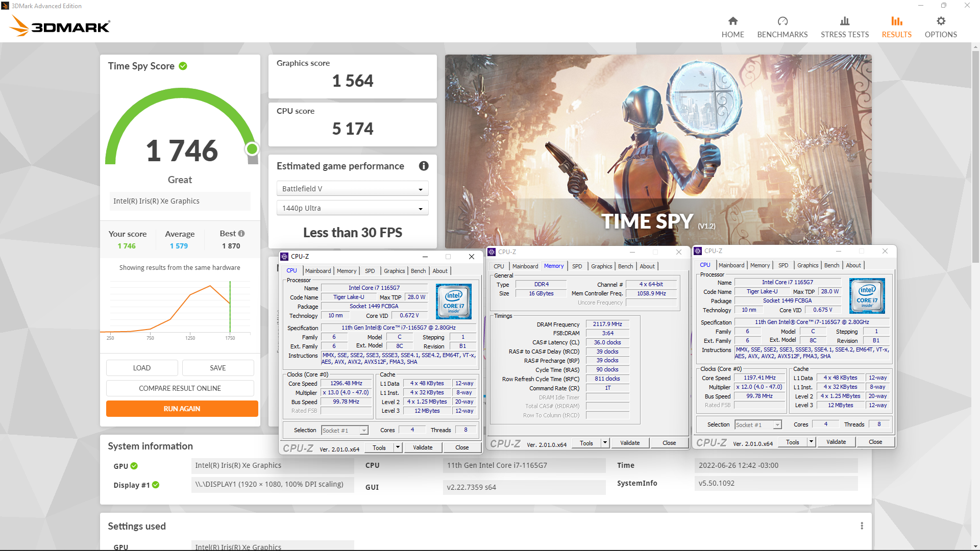Click COMPARE RESULT ONLINE
The width and height of the screenshot is (980, 551).
click(180, 388)
